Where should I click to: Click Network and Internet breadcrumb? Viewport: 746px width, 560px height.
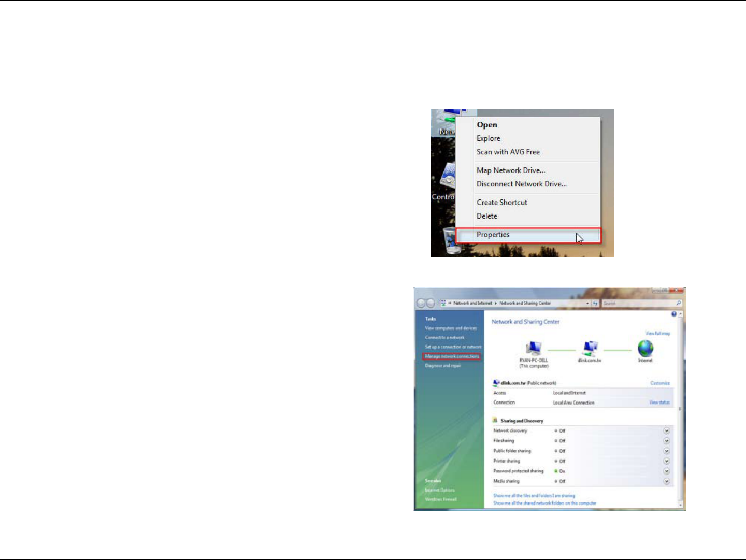coord(472,304)
